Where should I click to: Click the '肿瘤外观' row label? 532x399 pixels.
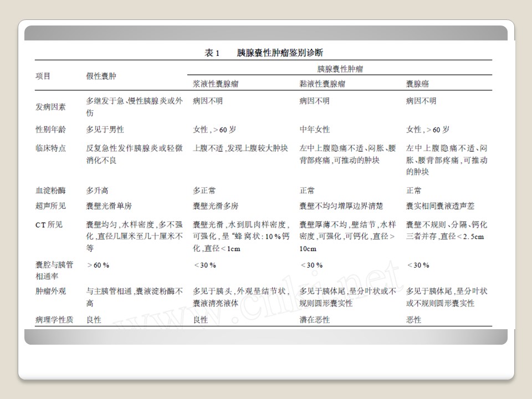tap(50, 291)
